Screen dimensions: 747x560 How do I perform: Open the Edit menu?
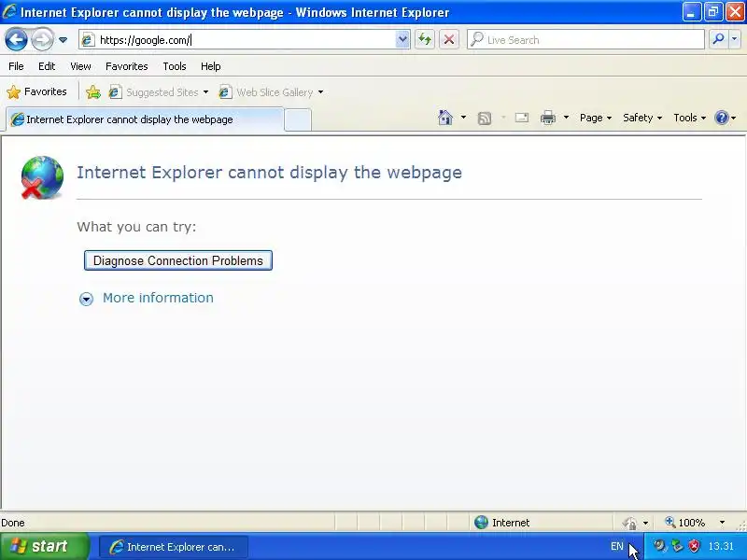pos(47,66)
